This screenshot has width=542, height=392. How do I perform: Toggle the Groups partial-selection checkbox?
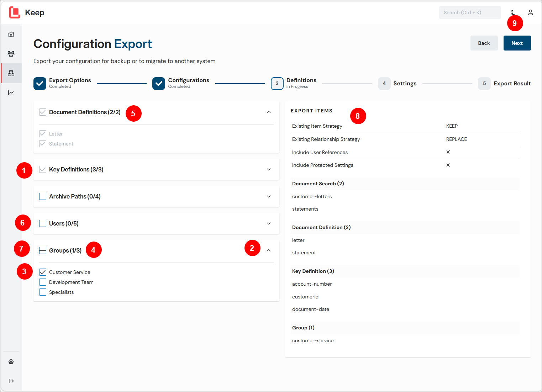[x=43, y=250]
